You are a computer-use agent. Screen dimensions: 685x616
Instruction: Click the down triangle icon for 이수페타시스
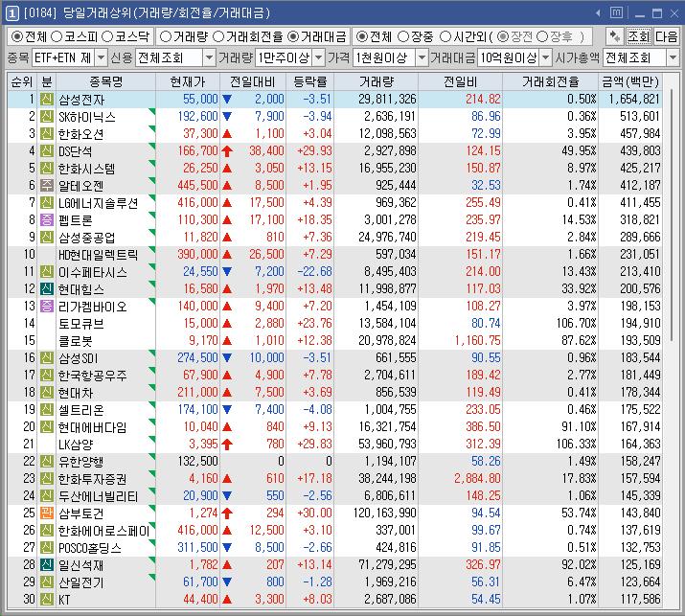click(x=227, y=272)
